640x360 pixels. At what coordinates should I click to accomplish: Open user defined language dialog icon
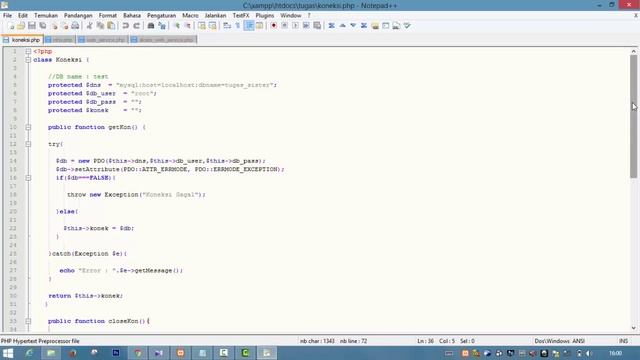260,26
